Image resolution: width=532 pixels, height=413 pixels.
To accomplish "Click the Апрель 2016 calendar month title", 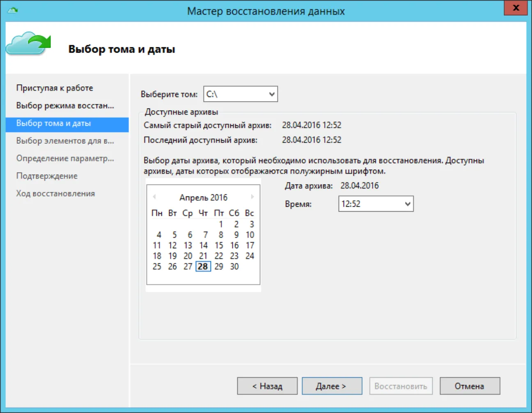I will click(x=203, y=198).
